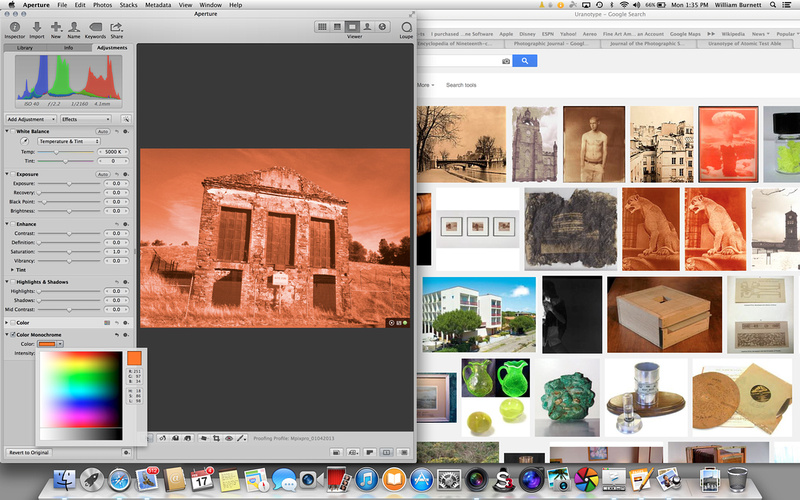Viewport: 800px width, 500px height.
Task: Collapse the Highlights & Shadows section
Action: [x=7, y=282]
